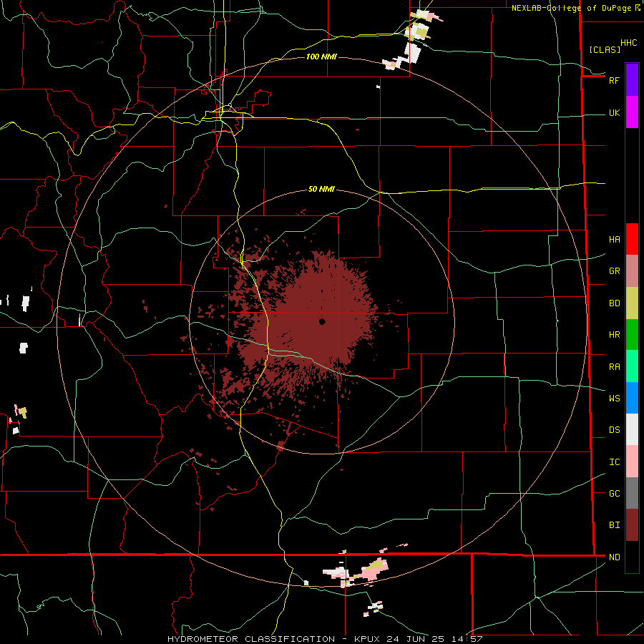Select the BD yellow legend swatch
644x644 pixels.
click(x=632, y=303)
